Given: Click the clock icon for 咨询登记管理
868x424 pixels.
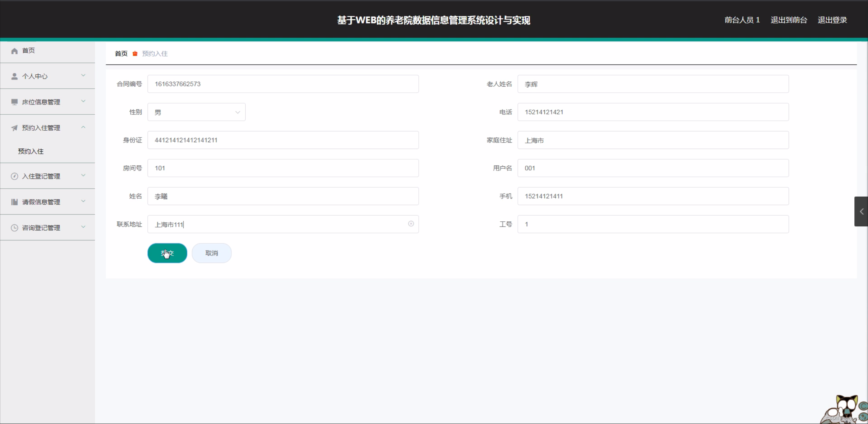Looking at the screenshot, I should pyautogui.click(x=14, y=228).
